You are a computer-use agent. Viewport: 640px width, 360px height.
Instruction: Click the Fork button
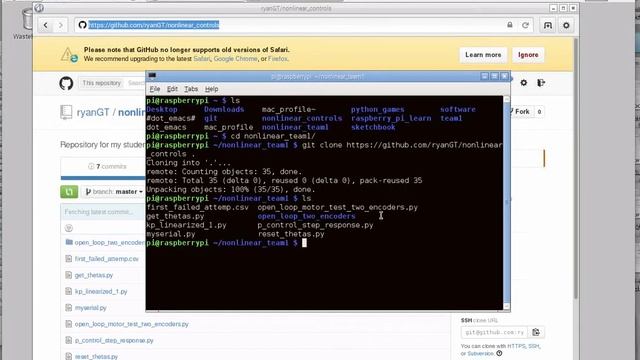tap(522, 111)
